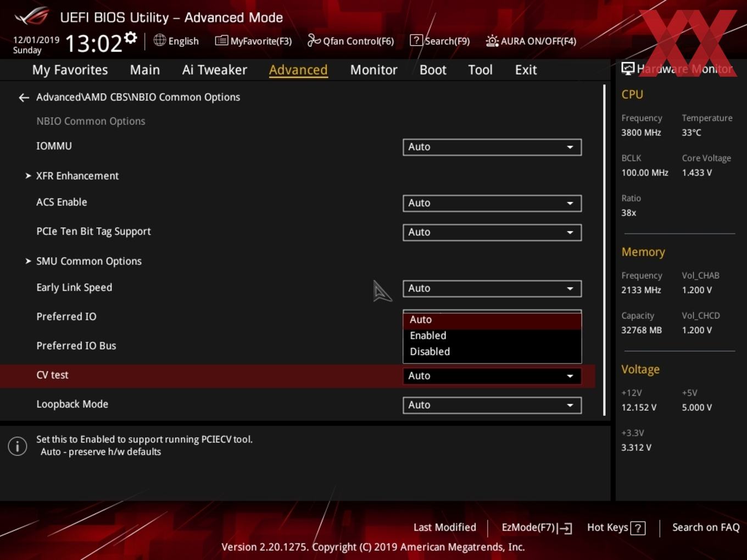
Task: Select the Preferred IO row label
Action: point(66,317)
